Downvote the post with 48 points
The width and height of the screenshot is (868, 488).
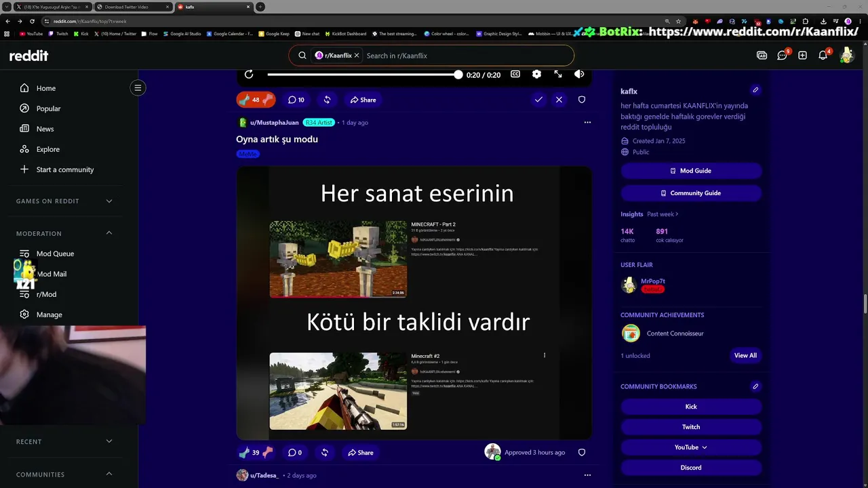click(x=268, y=100)
